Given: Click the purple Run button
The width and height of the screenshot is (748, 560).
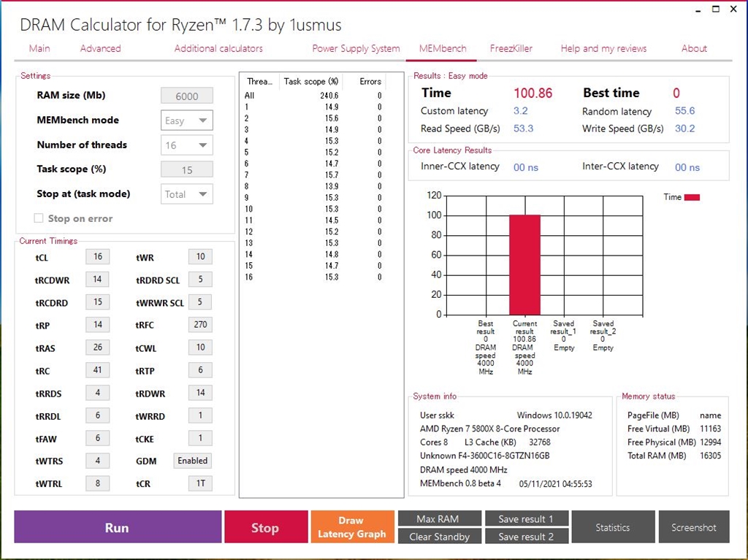Looking at the screenshot, I should (x=118, y=527).
